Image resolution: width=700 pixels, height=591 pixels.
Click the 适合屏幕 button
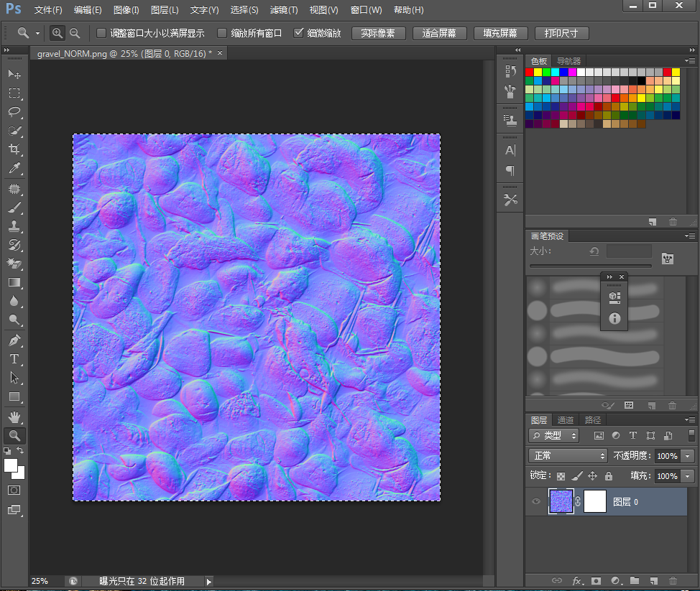tap(439, 34)
